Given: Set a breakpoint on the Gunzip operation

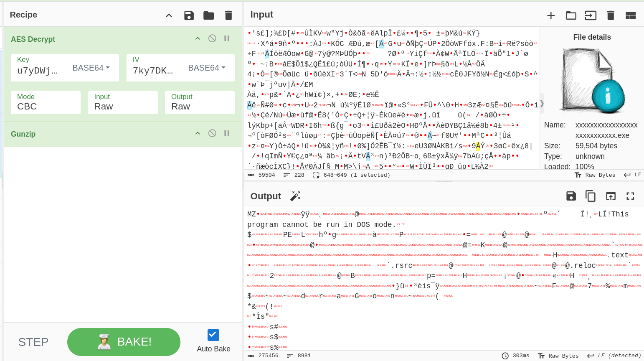Looking at the screenshot, I should [227, 133].
